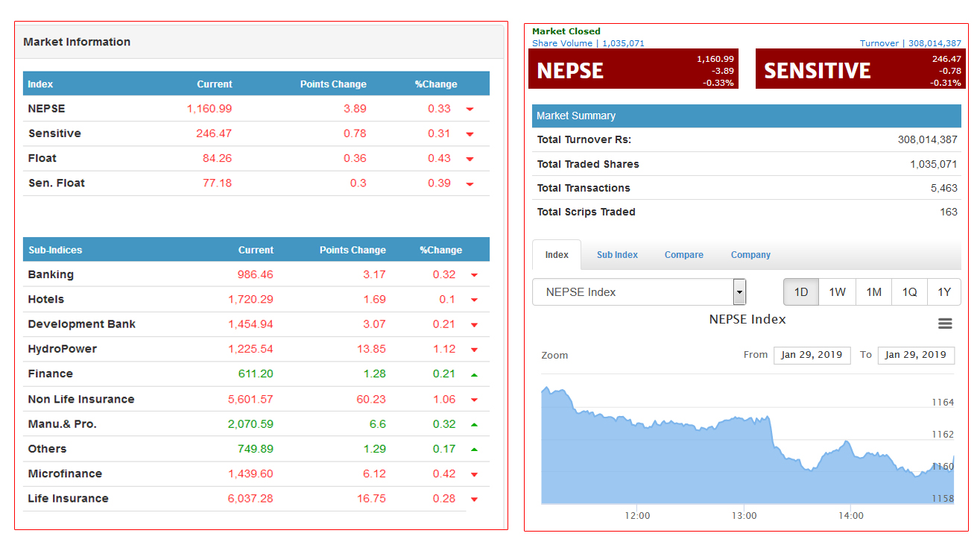
Task: Switch to the Index tab
Action: [557, 255]
